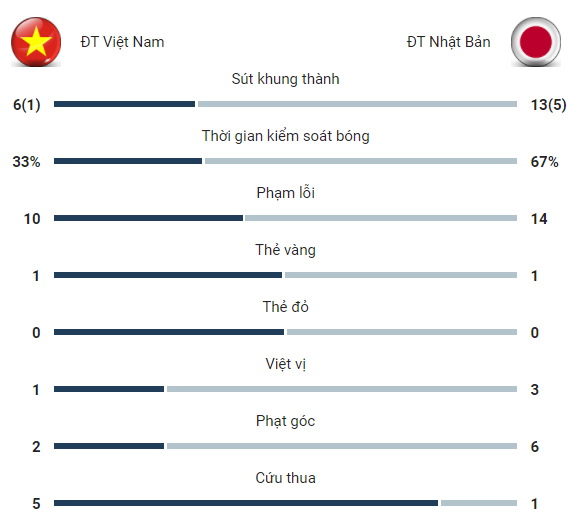Screen dimensions: 569x513
Task: Click the Sút khung thành label
Action: [285, 79]
